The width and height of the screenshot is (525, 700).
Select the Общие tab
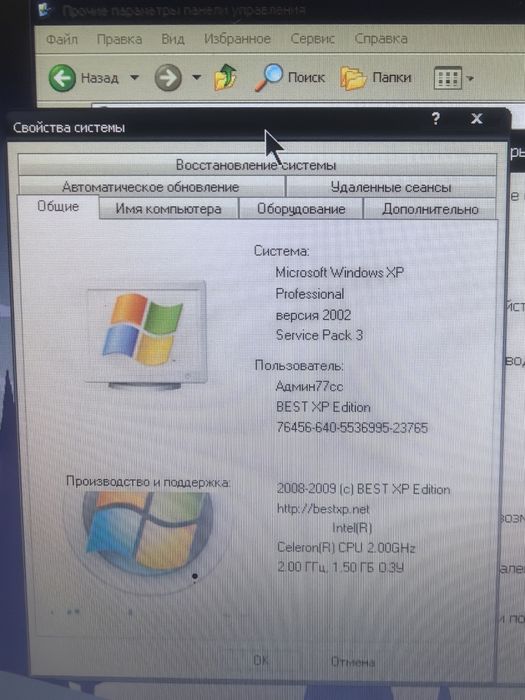58,206
